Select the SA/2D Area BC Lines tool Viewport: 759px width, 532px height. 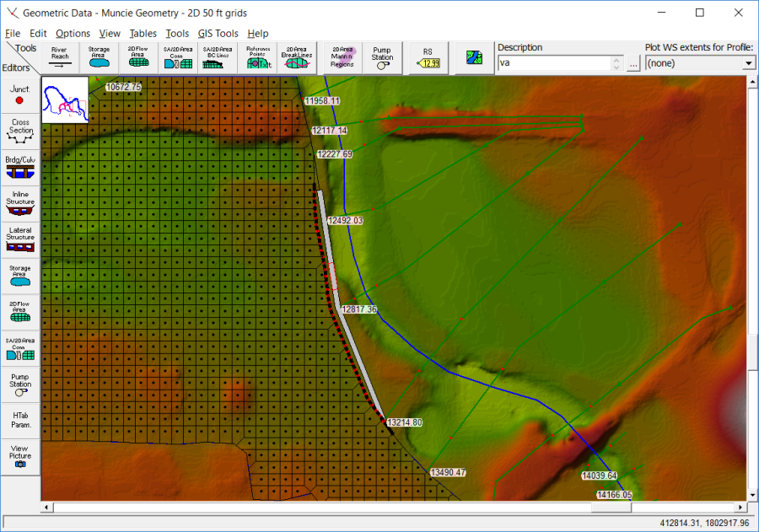218,55
